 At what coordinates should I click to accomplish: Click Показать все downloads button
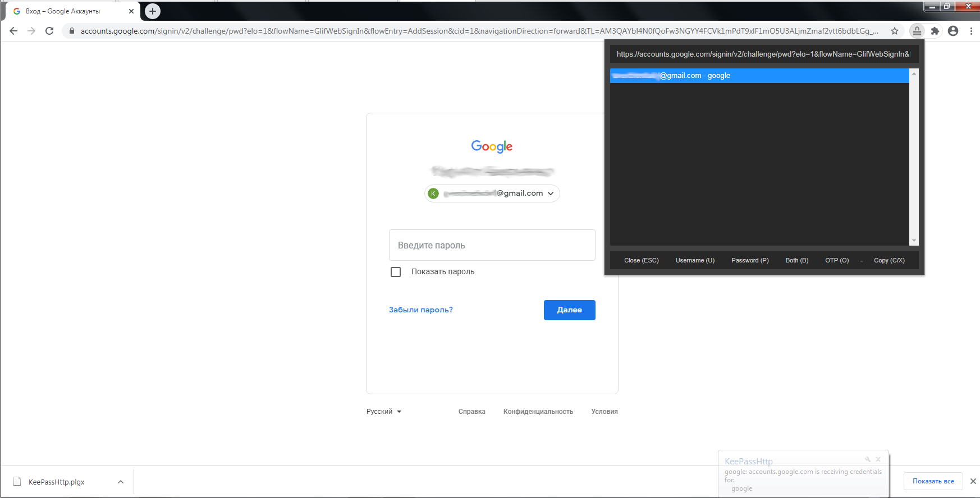pyautogui.click(x=933, y=481)
